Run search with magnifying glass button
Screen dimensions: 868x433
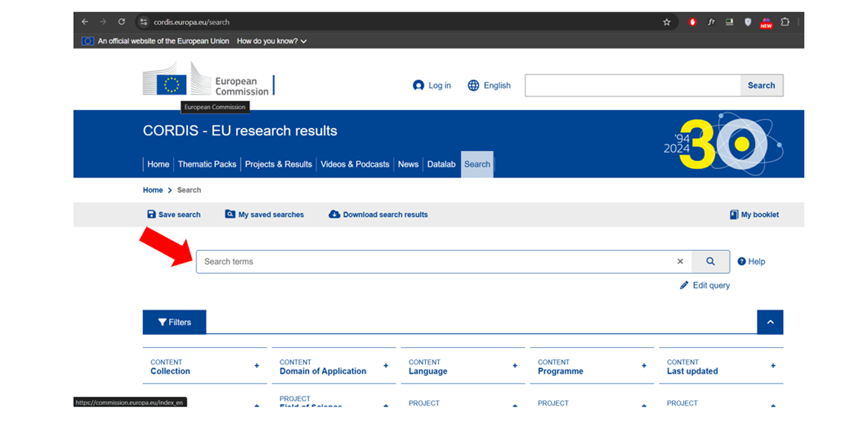coord(711,261)
